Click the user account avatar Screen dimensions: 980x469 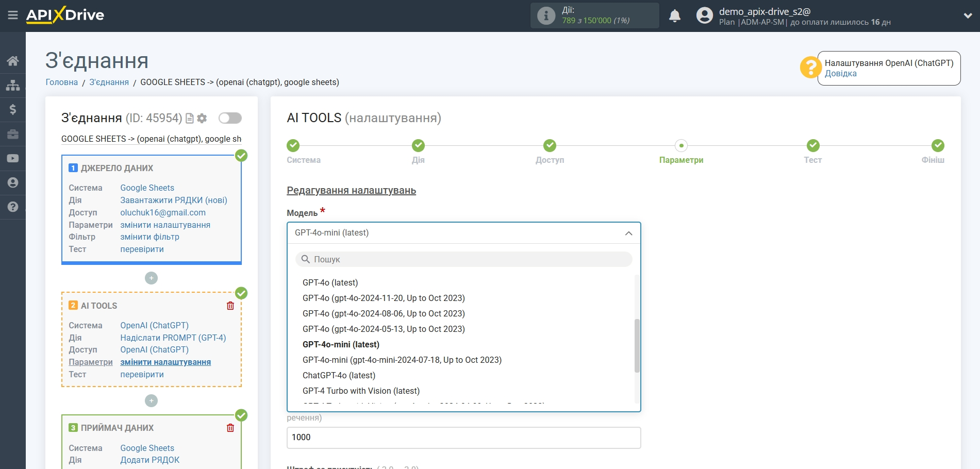704,15
